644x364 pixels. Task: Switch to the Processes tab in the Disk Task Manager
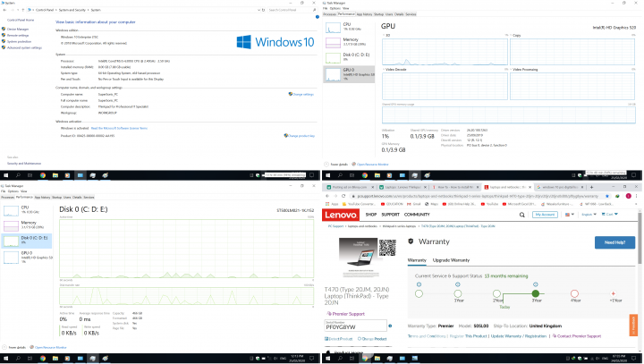(8, 197)
